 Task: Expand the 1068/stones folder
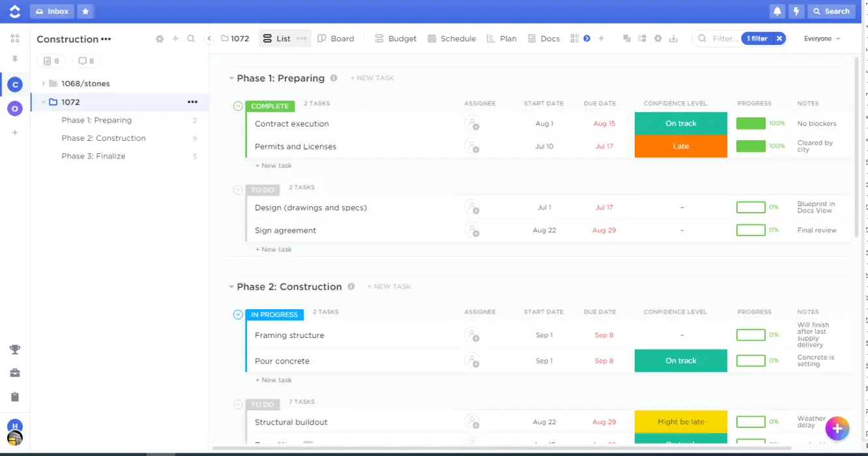pyautogui.click(x=44, y=84)
